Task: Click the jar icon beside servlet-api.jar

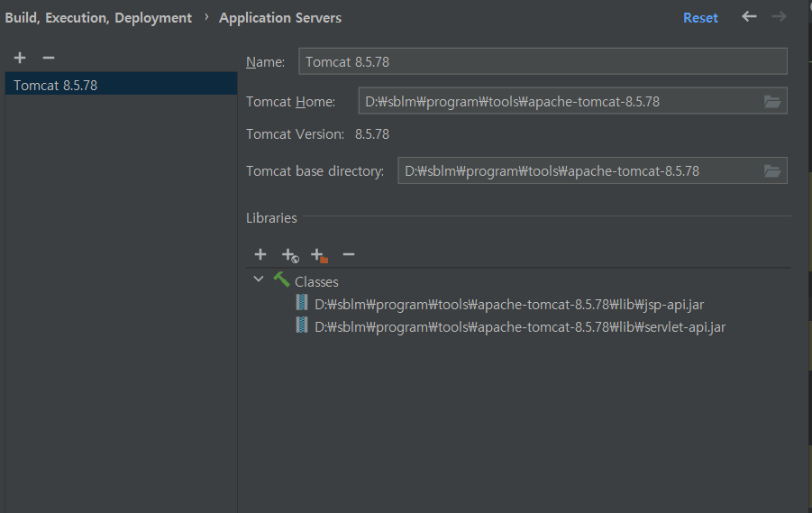Action: coord(301,325)
